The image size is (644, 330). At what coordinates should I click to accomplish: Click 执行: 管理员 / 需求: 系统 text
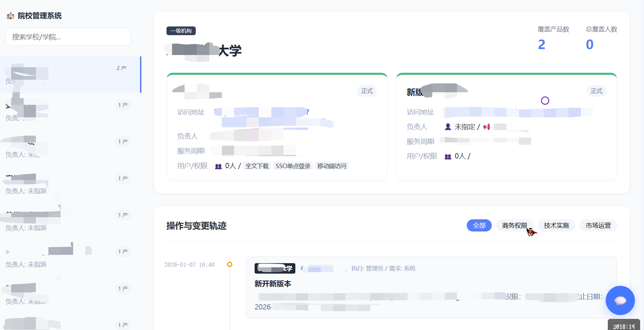pos(383,268)
